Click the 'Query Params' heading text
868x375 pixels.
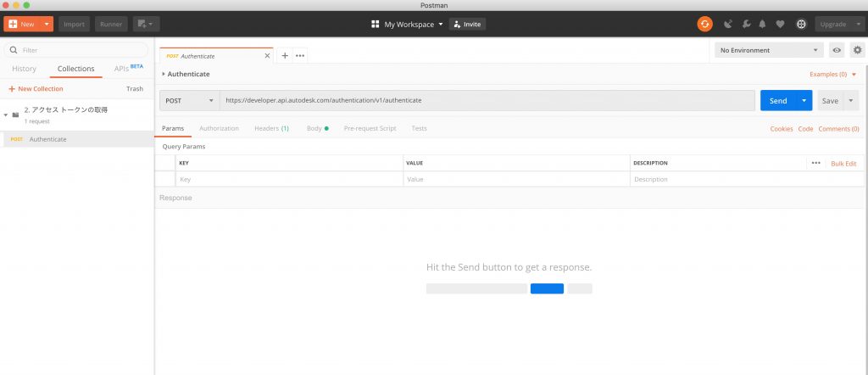183,147
